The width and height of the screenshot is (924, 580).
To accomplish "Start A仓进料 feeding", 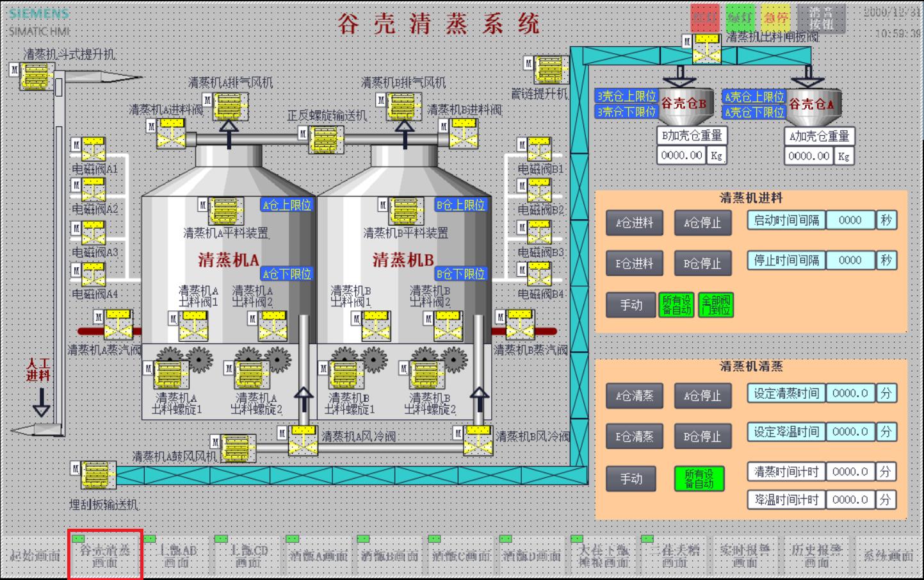I will (635, 223).
